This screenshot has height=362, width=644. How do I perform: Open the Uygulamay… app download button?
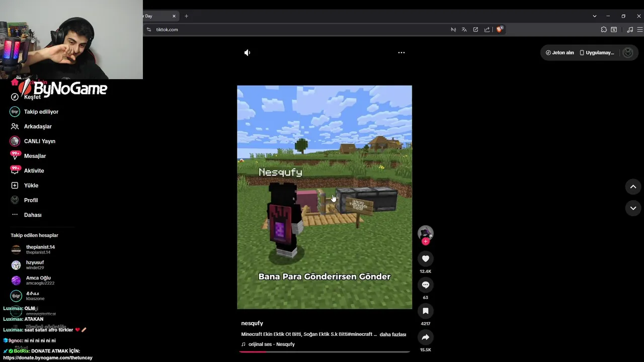coord(597,52)
